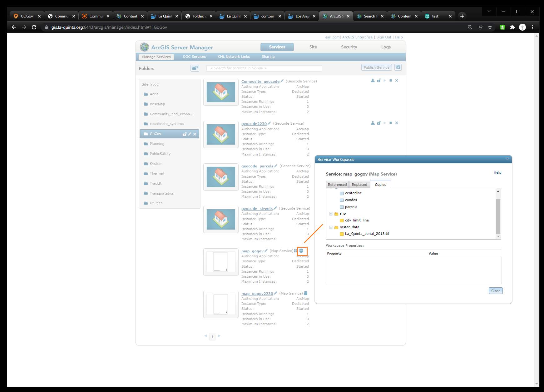Toggle the security lock for geocode2230
This screenshot has height=392, width=544.
[379, 123]
